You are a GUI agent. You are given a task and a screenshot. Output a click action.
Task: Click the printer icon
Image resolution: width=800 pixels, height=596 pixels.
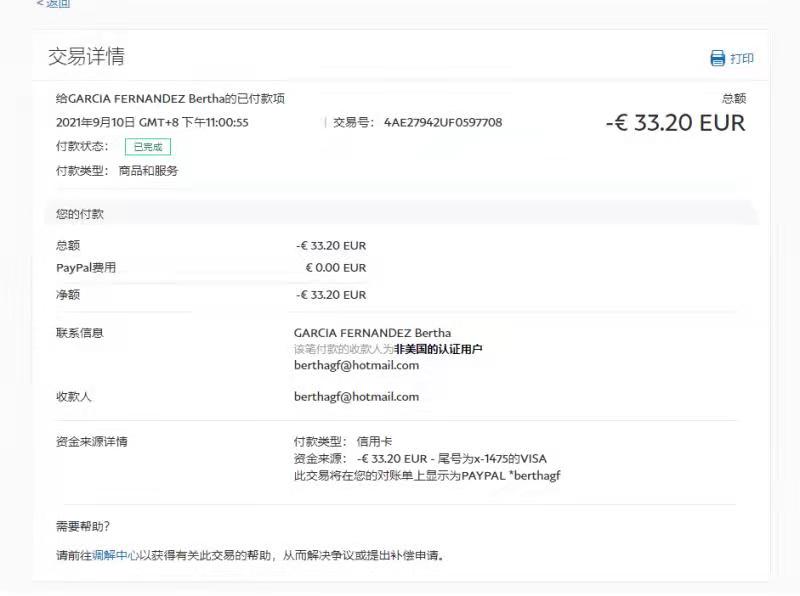click(x=717, y=58)
